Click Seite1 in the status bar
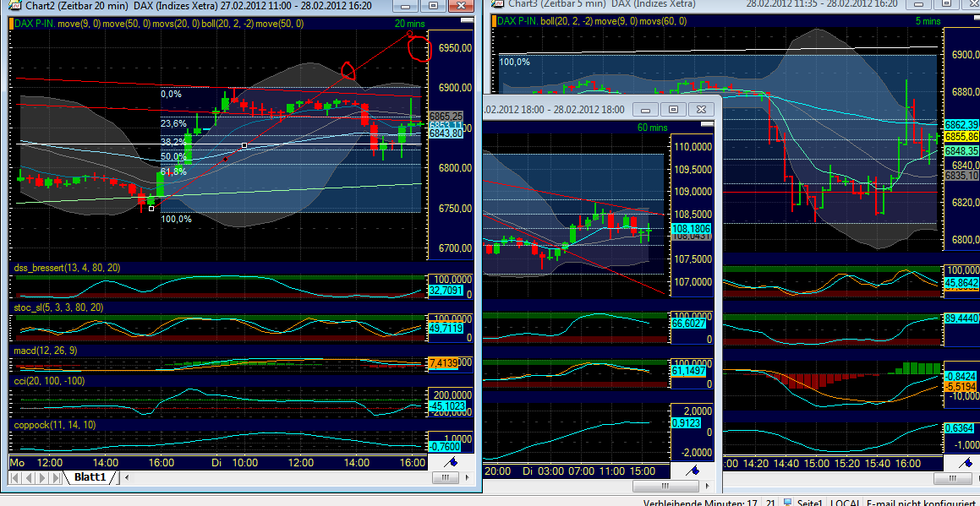 (811, 502)
